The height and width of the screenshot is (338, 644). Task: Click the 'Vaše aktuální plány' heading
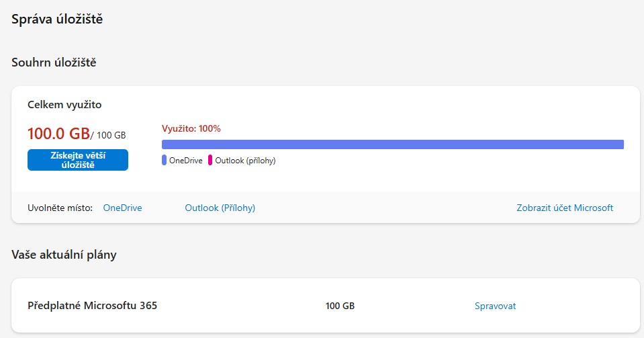pyautogui.click(x=64, y=255)
